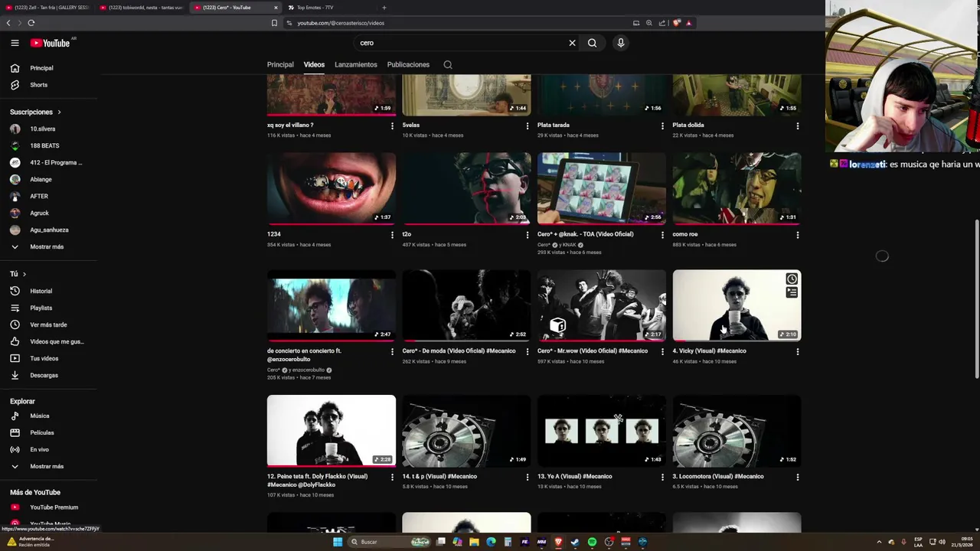Screen dimensions: 980x551
Task: Switch to the Principal channel tab
Action: point(280,65)
